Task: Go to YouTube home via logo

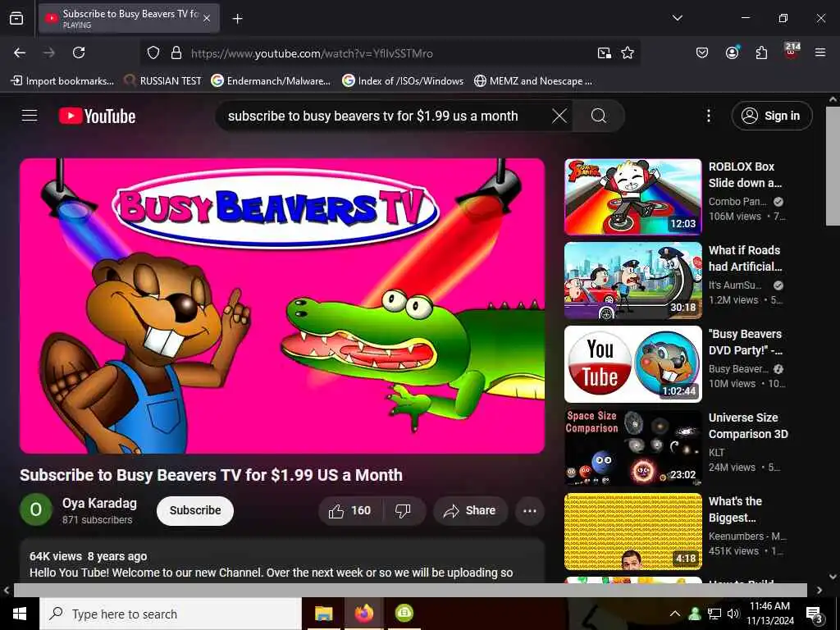Action: point(97,116)
